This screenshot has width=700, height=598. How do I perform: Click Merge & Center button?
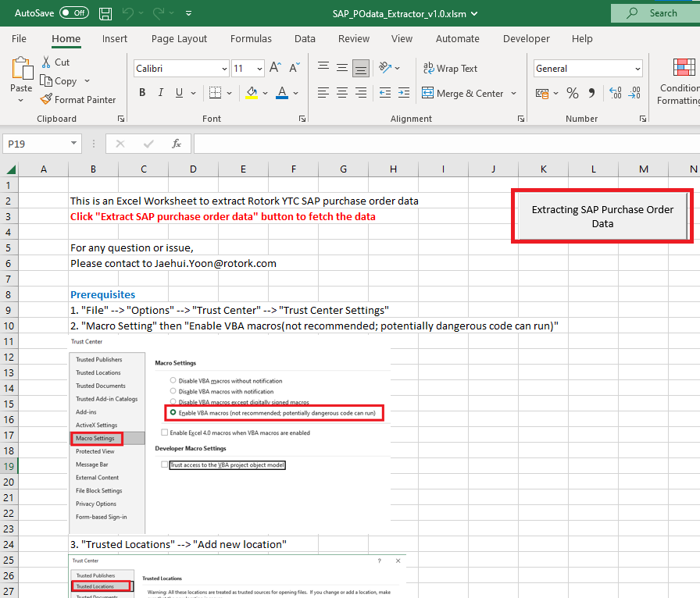[x=462, y=93]
